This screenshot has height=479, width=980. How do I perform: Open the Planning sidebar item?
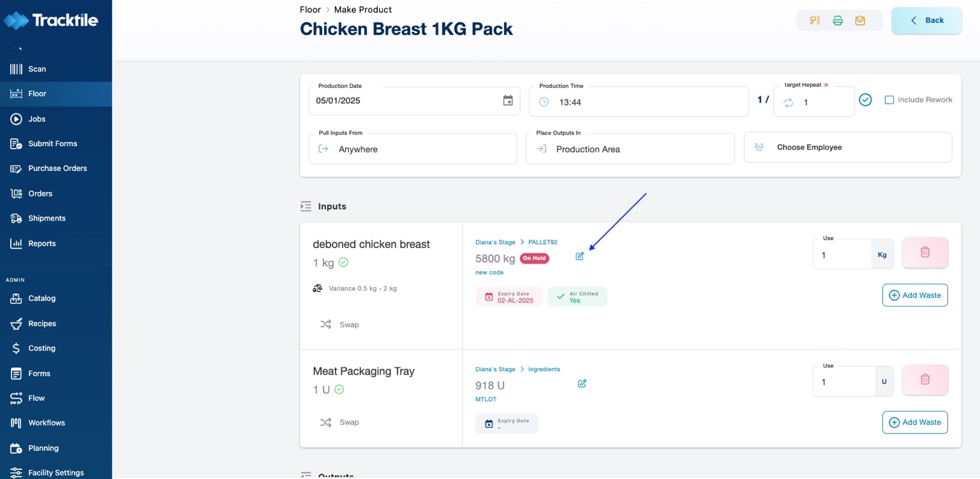pyautogui.click(x=43, y=448)
